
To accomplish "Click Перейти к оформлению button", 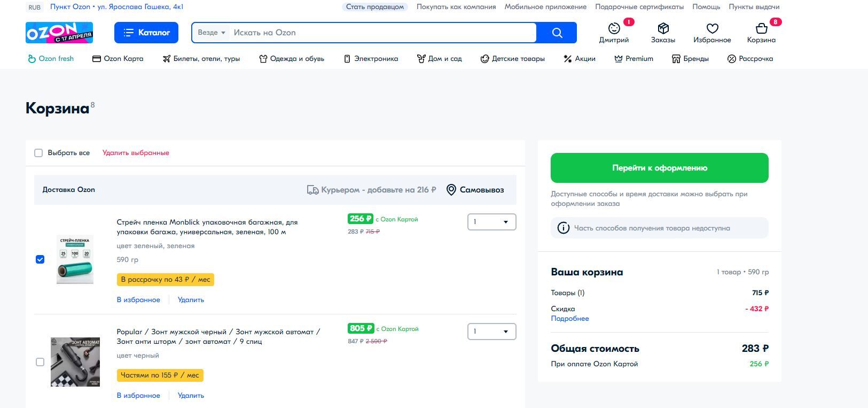I will [660, 168].
